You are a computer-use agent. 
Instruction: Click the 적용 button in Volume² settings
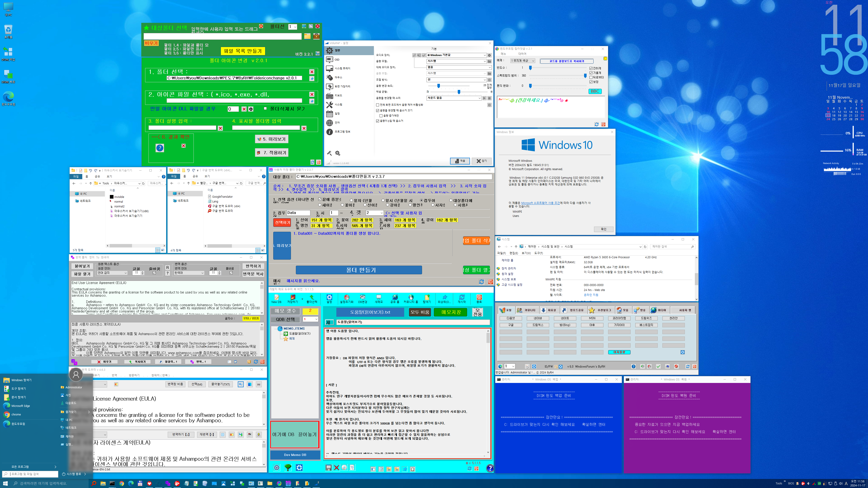click(x=460, y=161)
